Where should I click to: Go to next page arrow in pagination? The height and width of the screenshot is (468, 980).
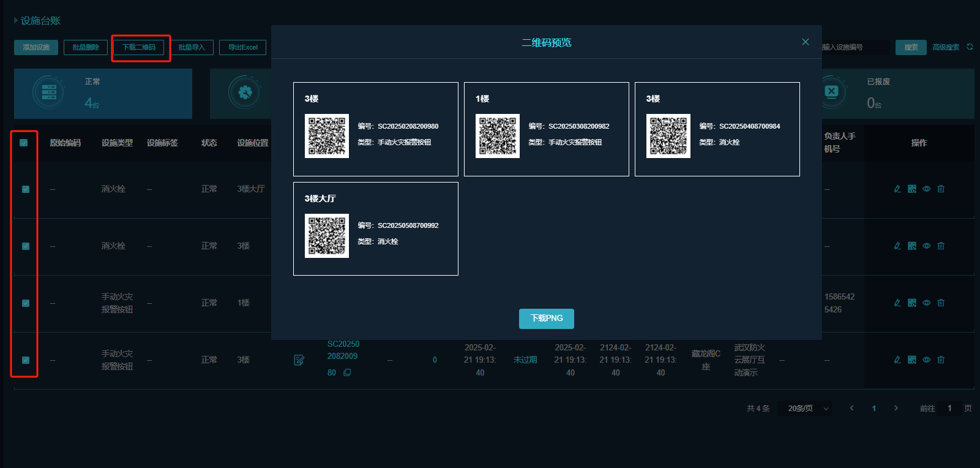pos(896,408)
